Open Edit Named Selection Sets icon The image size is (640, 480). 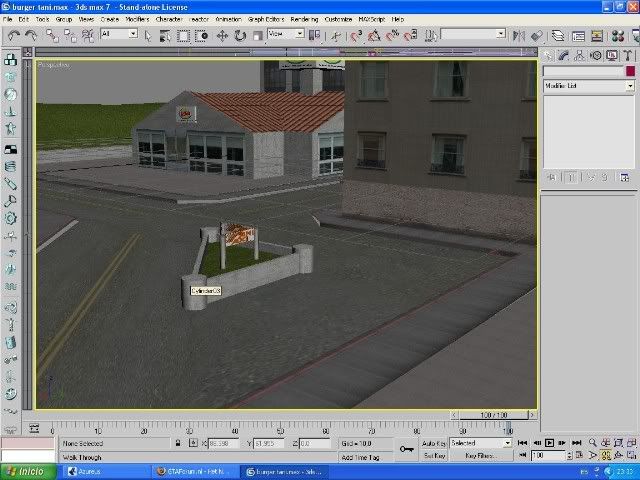[x=430, y=36]
